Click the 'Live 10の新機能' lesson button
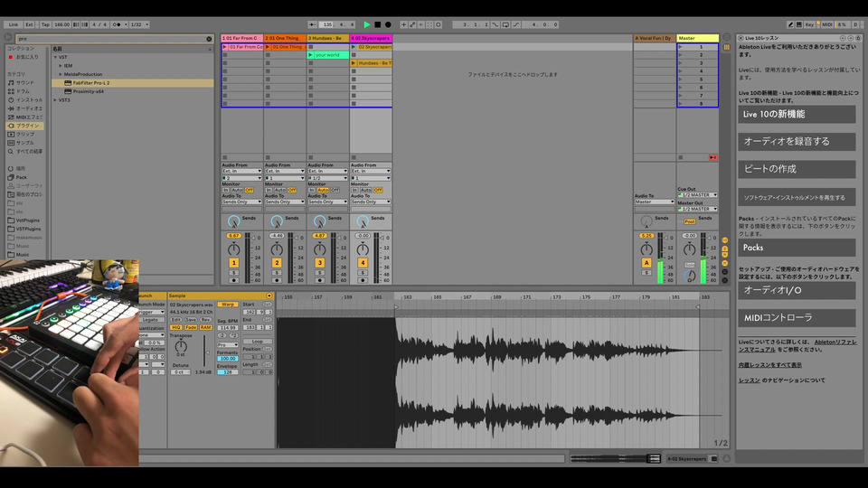 [x=797, y=114]
